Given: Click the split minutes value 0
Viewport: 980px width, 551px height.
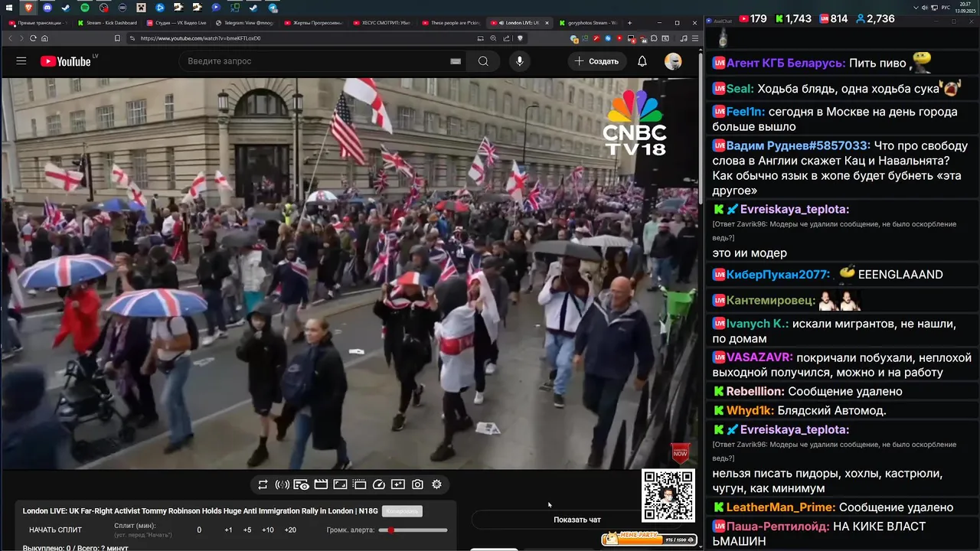Looking at the screenshot, I should click(199, 530).
